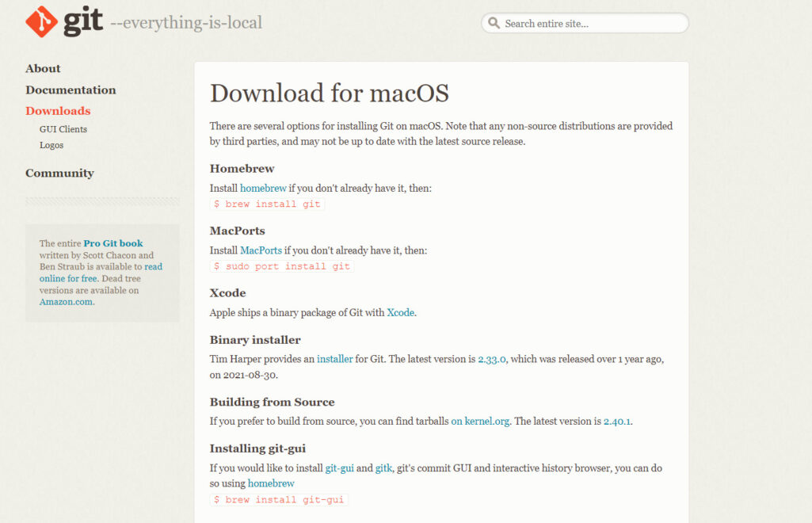Open the Pro Git book link
The width and height of the screenshot is (812, 523).
[x=113, y=242]
